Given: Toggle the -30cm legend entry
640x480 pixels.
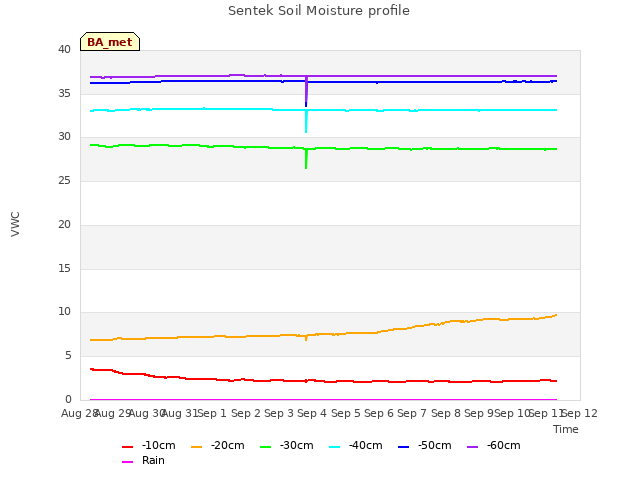Looking at the screenshot, I should (x=287, y=445).
